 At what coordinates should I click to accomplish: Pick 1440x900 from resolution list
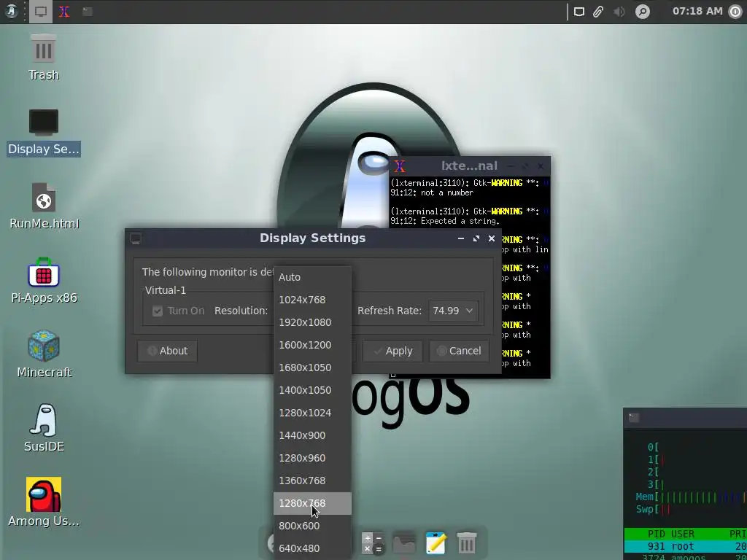[312, 435]
